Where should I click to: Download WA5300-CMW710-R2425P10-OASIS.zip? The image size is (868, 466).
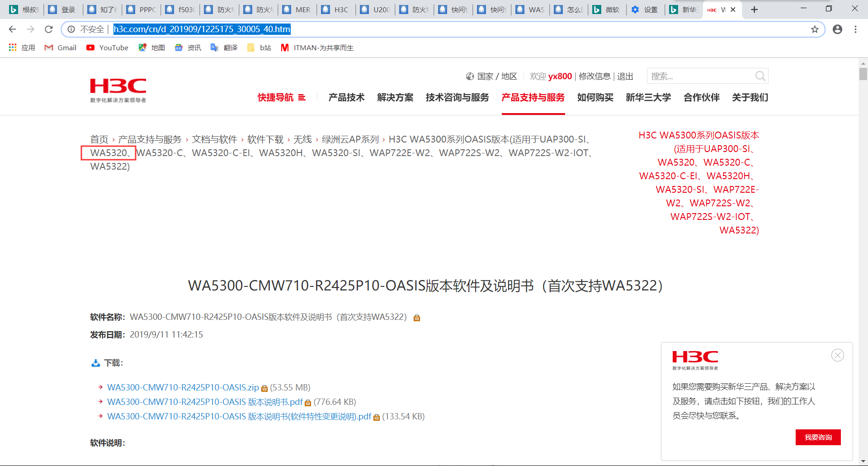coord(183,388)
